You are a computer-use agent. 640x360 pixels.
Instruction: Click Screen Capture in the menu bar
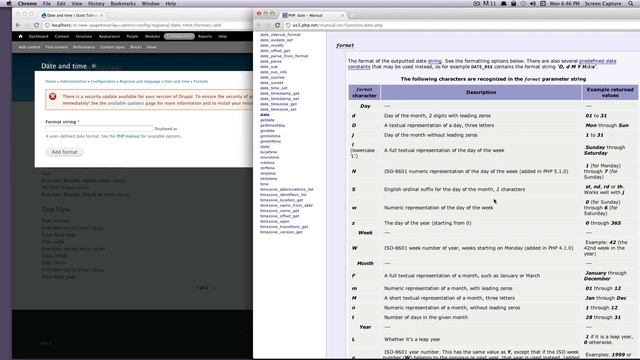pyautogui.click(x=603, y=4)
